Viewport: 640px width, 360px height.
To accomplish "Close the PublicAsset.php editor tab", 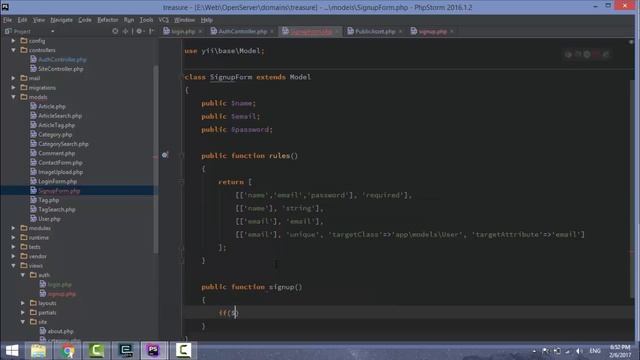I will 400,31.
